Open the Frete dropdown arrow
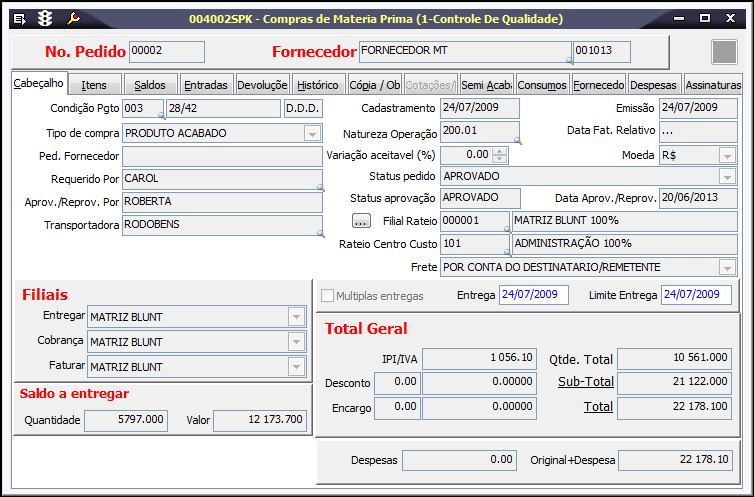 [x=727, y=267]
